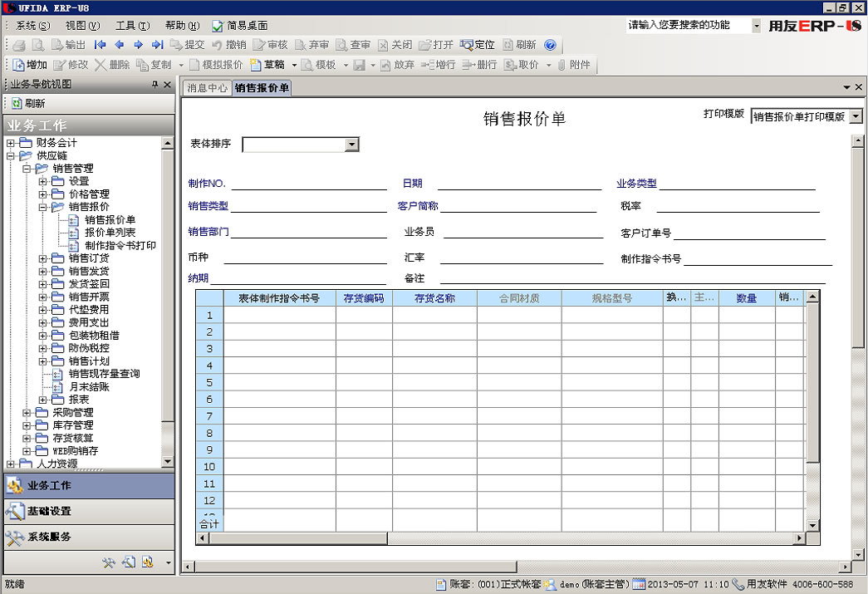
Task: Expand the 销售订货 tree node
Action: pyautogui.click(x=43, y=258)
